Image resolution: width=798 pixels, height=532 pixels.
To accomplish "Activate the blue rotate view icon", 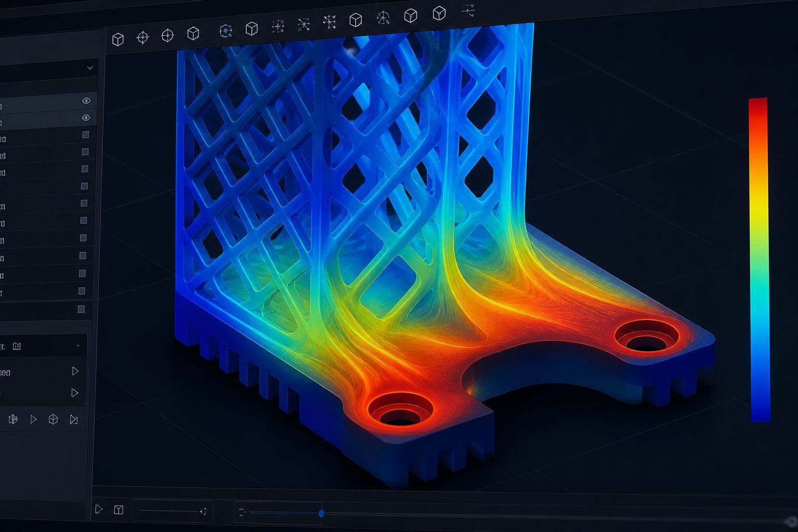I will 225,31.
